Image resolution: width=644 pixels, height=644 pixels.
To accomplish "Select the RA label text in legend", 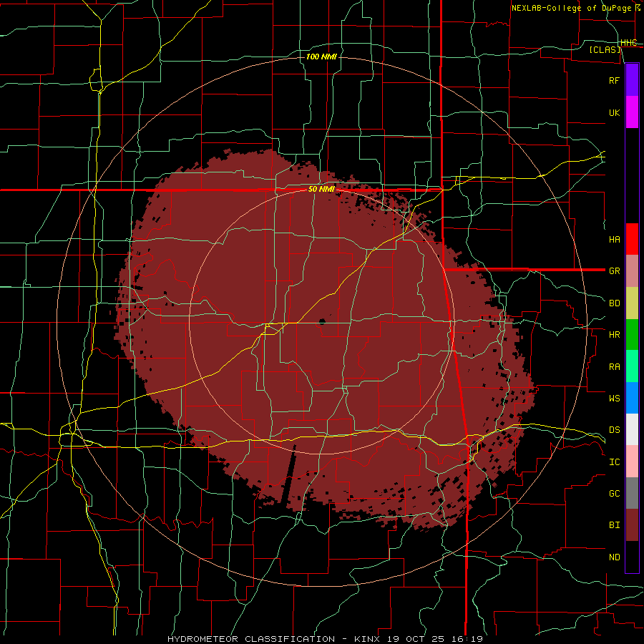I will click(x=615, y=367).
